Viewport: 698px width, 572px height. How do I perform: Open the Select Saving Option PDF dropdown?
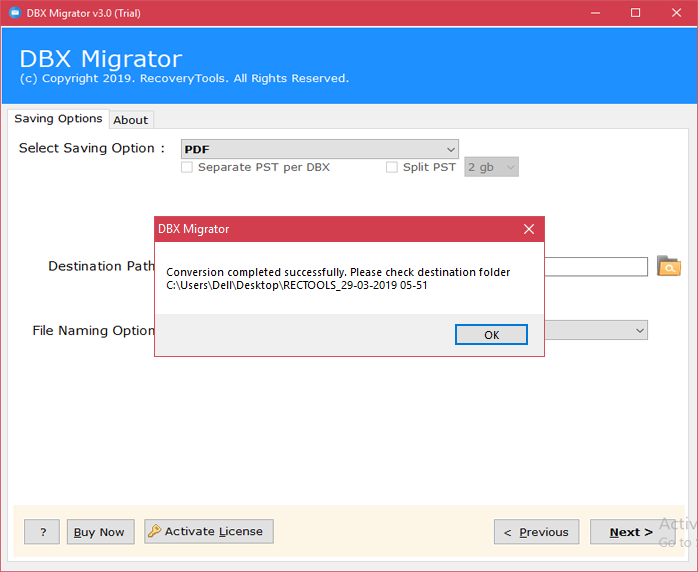tap(319, 149)
